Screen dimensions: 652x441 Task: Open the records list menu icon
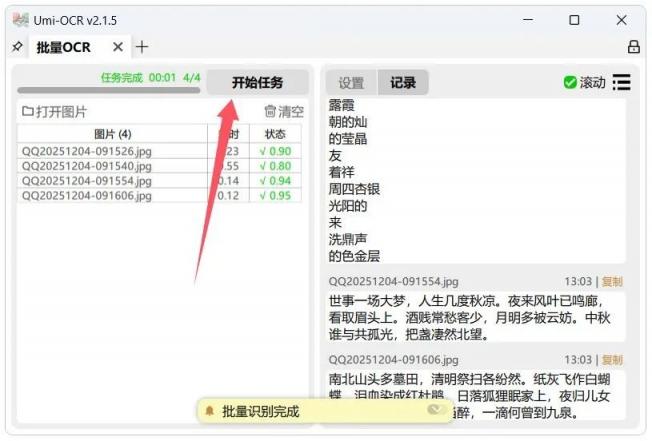click(x=622, y=82)
